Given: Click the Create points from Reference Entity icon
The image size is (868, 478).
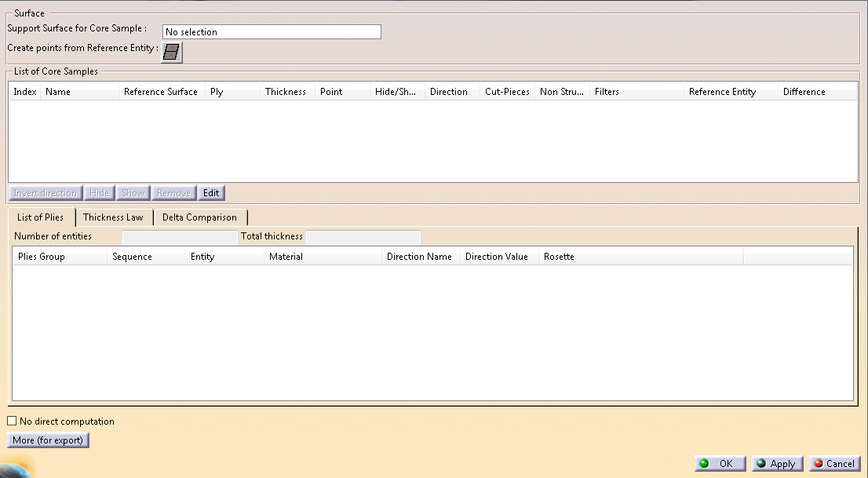Looking at the screenshot, I should (172, 52).
